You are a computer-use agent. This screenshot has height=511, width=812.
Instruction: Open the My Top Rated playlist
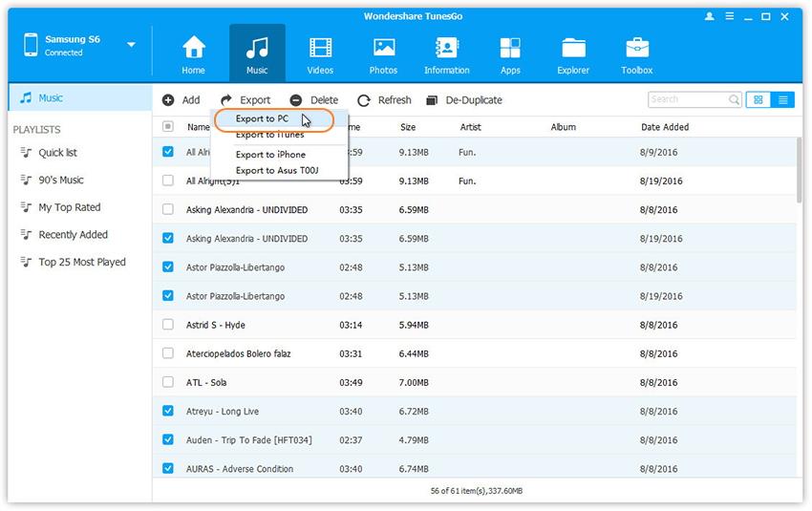[70, 207]
